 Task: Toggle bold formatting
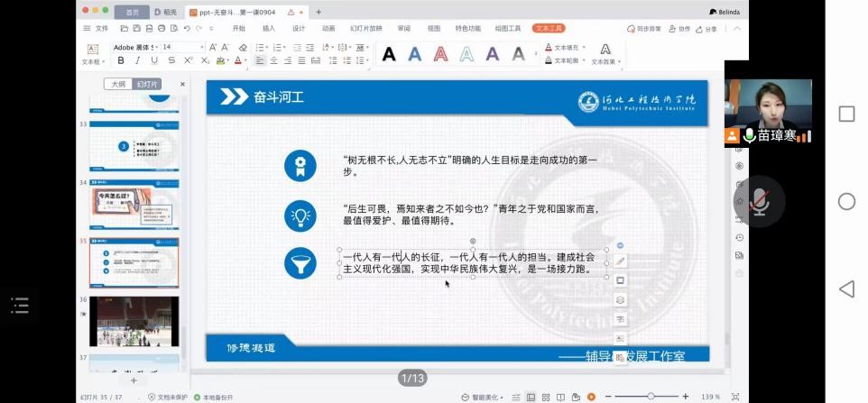[121, 60]
